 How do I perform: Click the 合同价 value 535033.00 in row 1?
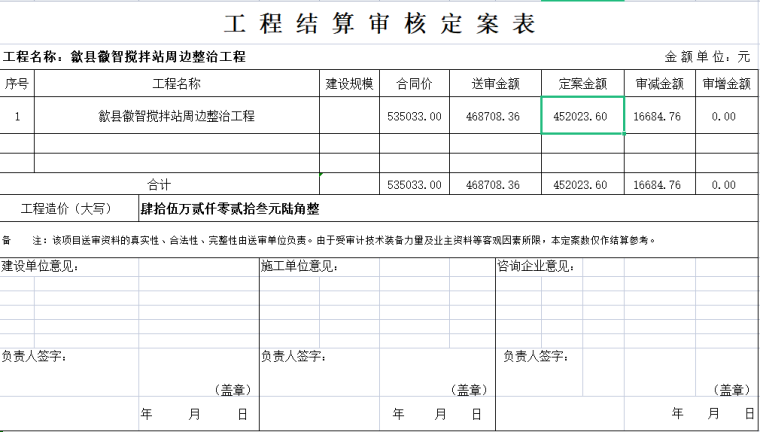(414, 116)
